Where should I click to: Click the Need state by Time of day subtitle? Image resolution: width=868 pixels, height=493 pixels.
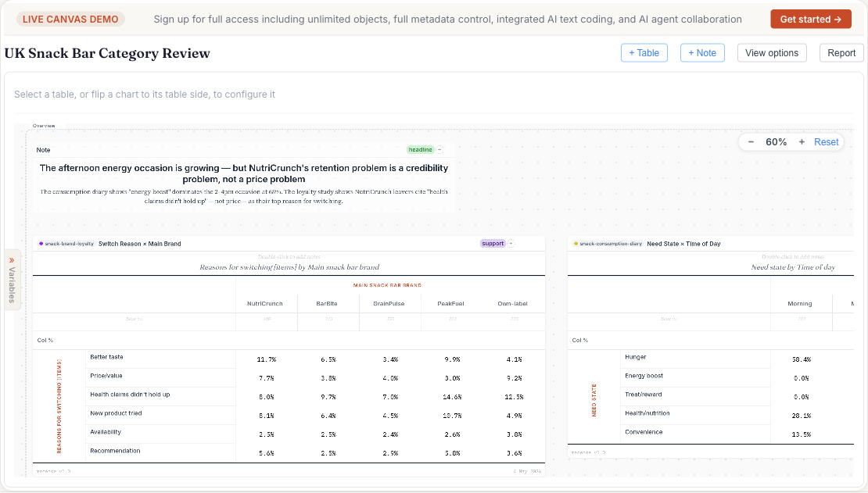pos(793,267)
